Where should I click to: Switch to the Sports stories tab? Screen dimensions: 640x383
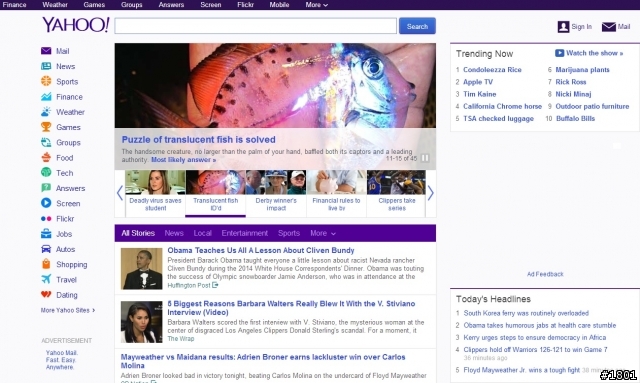(x=289, y=233)
